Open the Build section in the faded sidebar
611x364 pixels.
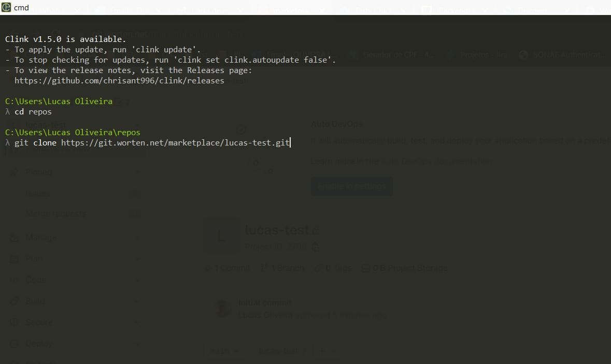coord(35,301)
